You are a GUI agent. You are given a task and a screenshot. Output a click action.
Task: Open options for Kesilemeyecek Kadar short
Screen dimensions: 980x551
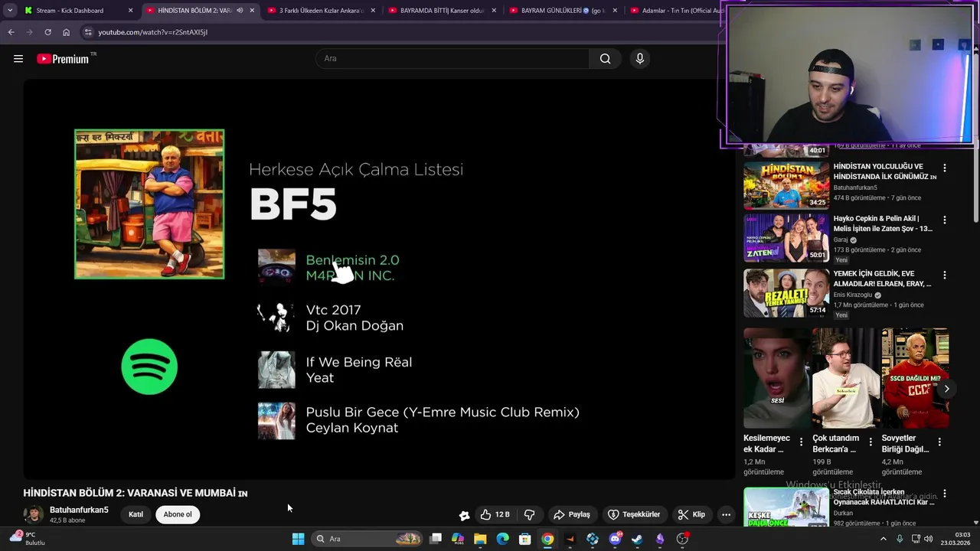(x=801, y=442)
